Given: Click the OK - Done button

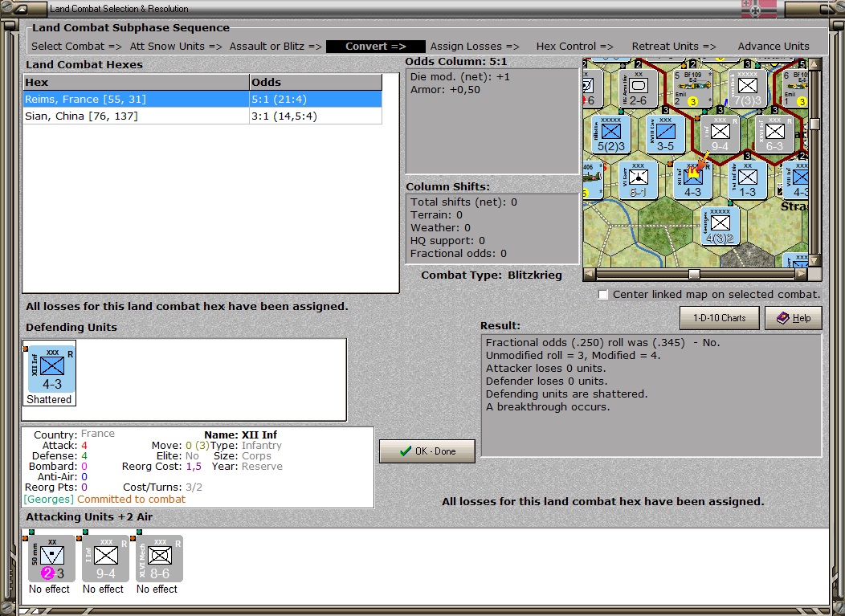Looking at the screenshot, I should tap(427, 451).
